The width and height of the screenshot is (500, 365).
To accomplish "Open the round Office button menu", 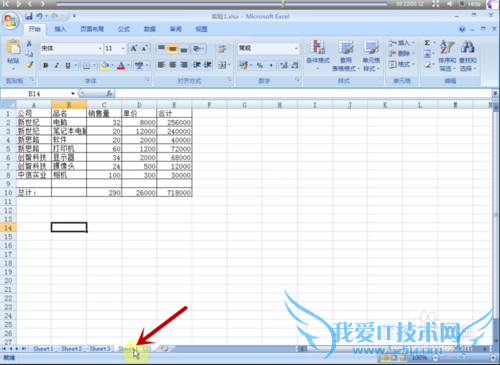I will point(10,21).
